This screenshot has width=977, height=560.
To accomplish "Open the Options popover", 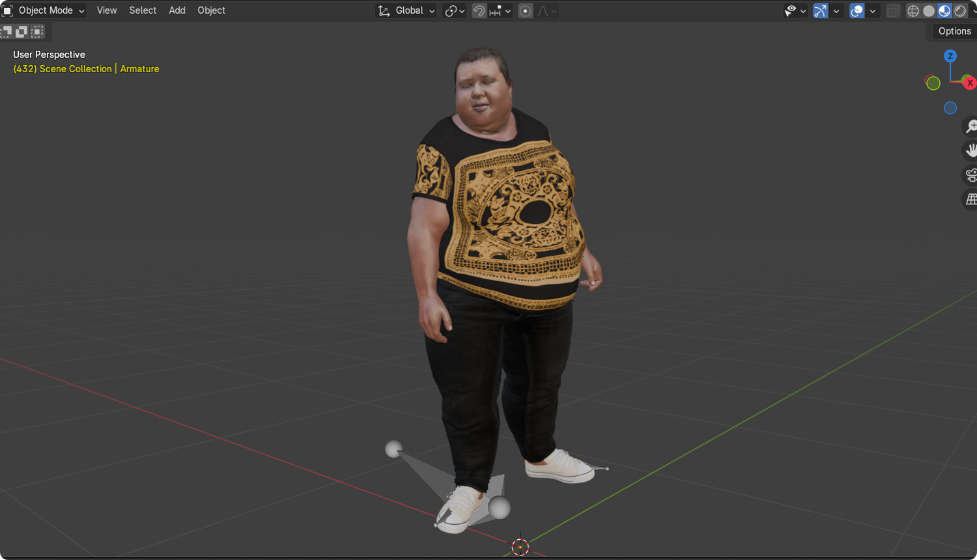I will tap(954, 31).
